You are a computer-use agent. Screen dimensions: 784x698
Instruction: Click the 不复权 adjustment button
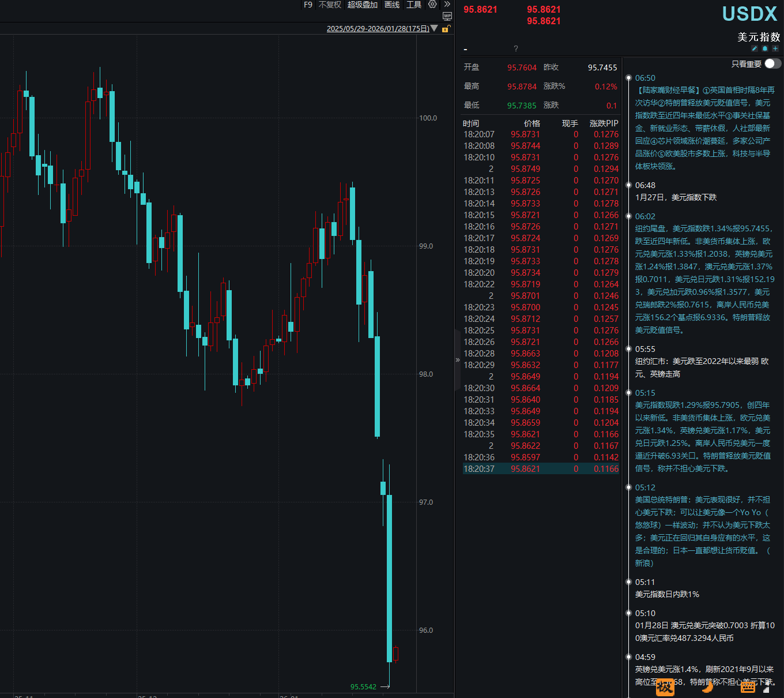click(330, 5)
